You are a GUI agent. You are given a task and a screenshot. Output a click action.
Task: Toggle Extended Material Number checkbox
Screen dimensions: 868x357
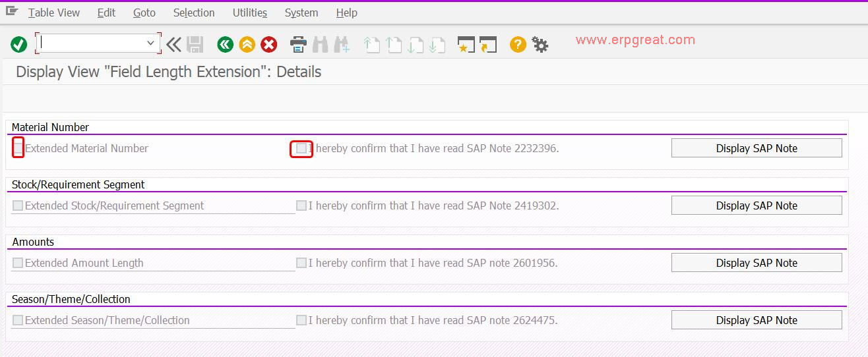click(x=18, y=148)
